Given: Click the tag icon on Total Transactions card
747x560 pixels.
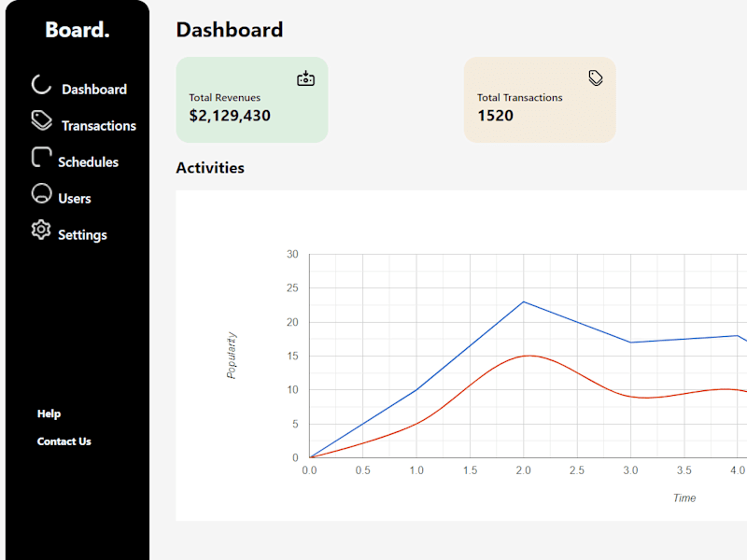Looking at the screenshot, I should point(596,77).
